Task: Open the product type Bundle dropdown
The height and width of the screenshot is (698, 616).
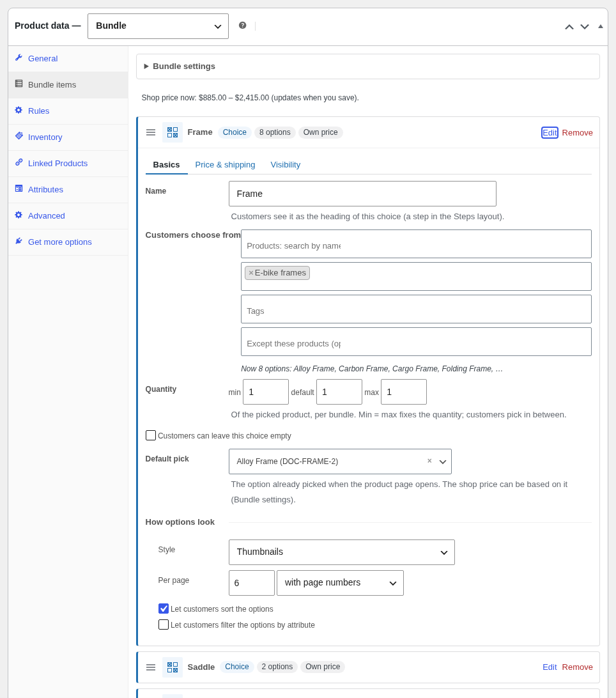Action: [158, 26]
